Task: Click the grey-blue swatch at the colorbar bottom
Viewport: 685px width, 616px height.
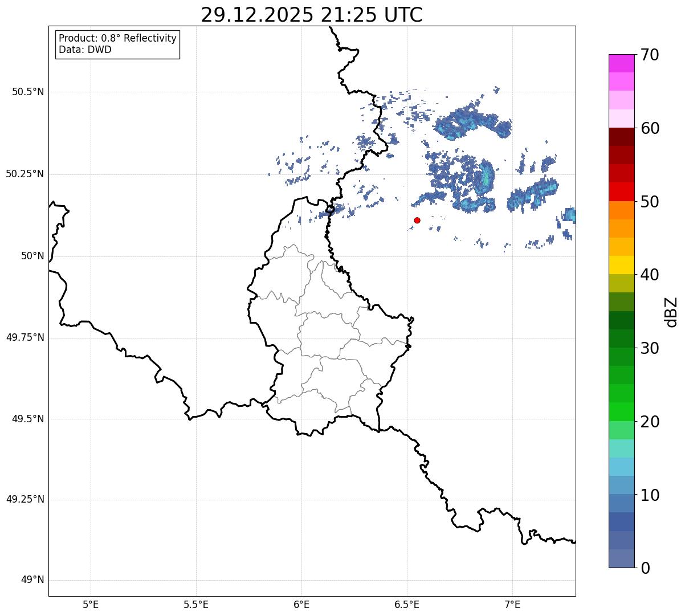Action: point(621,558)
